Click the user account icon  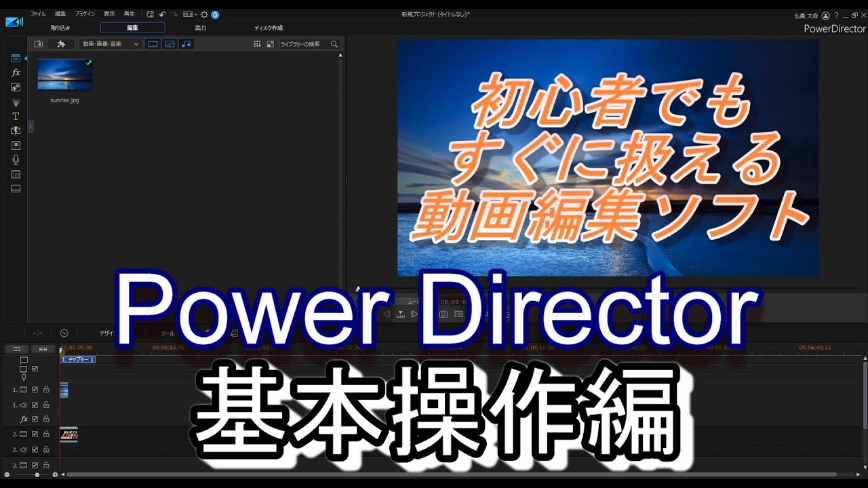pyautogui.click(x=826, y=15)
